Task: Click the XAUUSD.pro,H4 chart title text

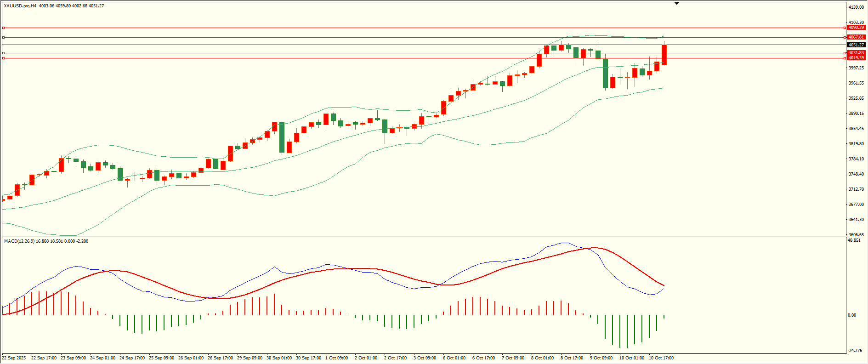Action: tap(20, 6)
